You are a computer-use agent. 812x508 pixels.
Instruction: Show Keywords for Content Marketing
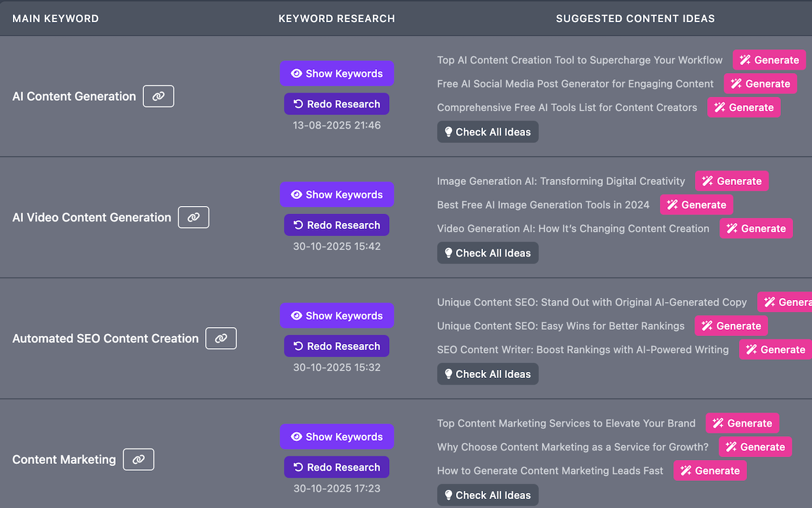[x=337, y=437]
